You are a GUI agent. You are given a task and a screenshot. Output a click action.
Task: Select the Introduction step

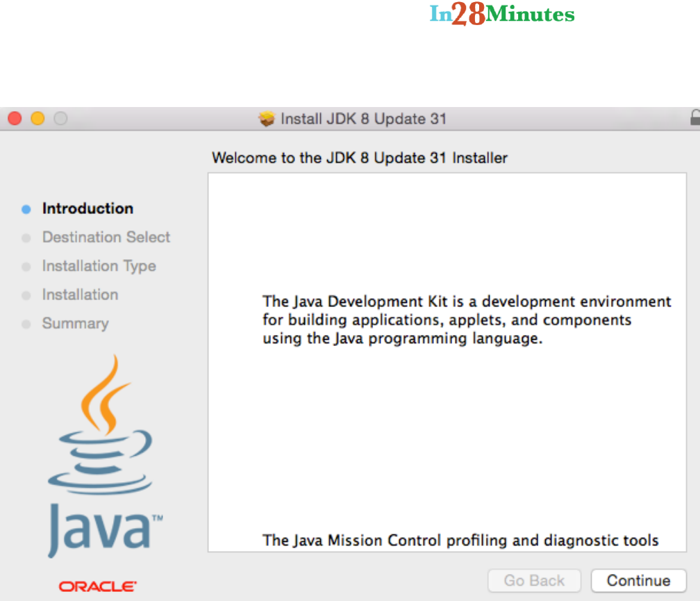pyautogui.click(x=87, y=208)
